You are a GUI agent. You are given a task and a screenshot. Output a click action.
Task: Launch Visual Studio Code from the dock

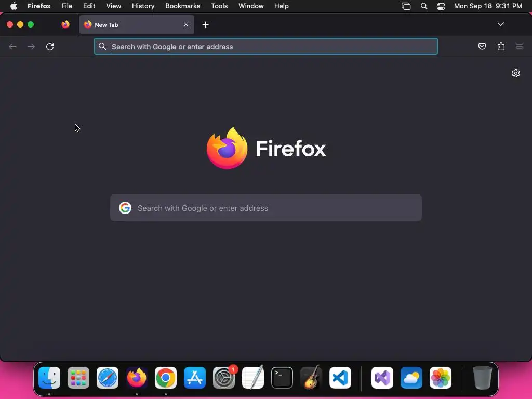click(340, 378)
